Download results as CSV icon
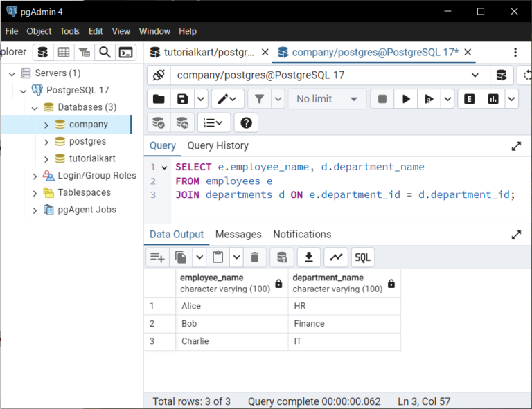The width and height of the screenshot is (532, 409). coord(309,257)
